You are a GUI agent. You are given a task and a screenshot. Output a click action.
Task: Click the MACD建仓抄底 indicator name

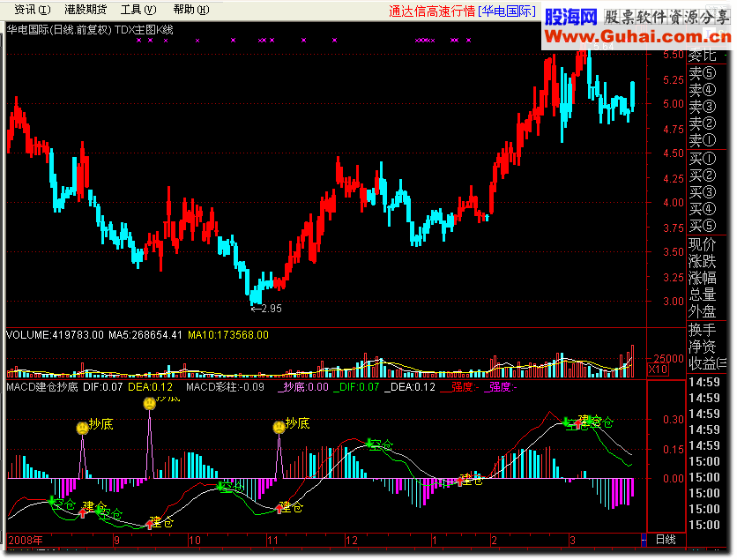[x=42, y=387]
